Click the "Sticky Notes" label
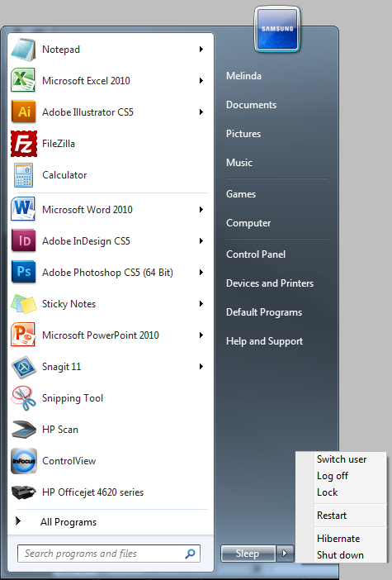The width and height of the screenshot is (392, 580). point(68,304)
